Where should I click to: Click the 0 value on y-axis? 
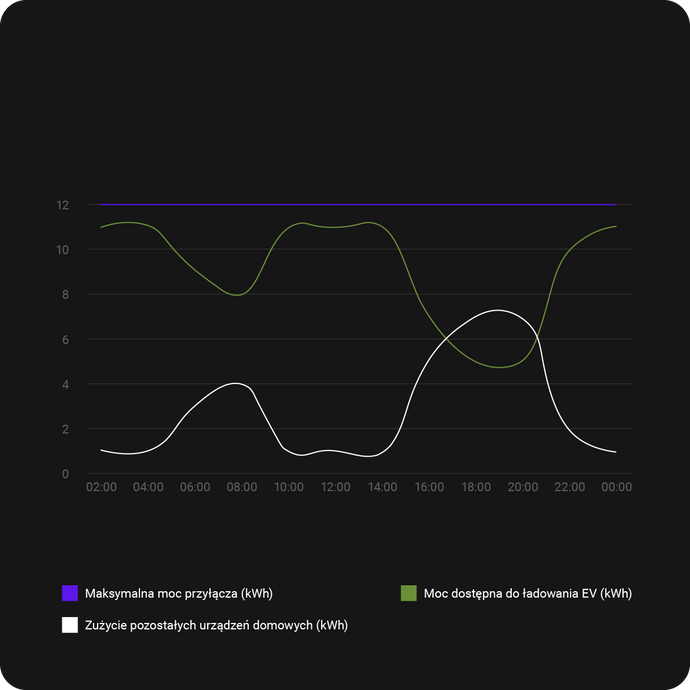click(x=65, y=473)
